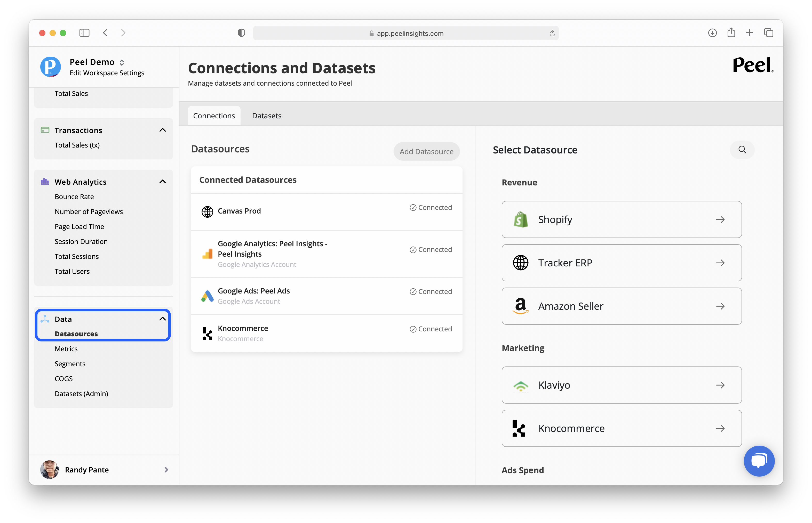Open the Metrics sidebar item

[x=66, y=349]
